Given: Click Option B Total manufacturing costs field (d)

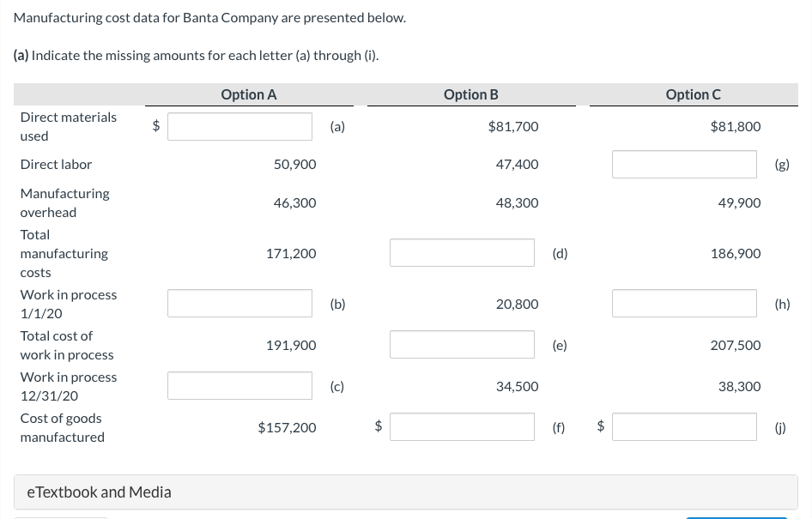Looking at the screenshot, I should click(x=463, y=253).
